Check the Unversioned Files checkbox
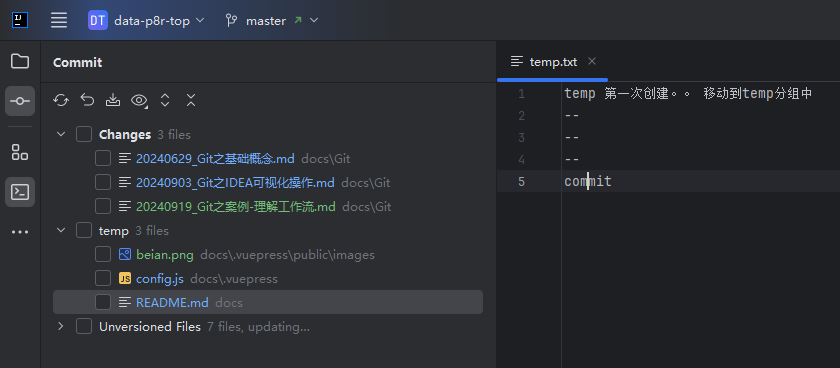This screenshot has width=840, height=368. point(84,326)
